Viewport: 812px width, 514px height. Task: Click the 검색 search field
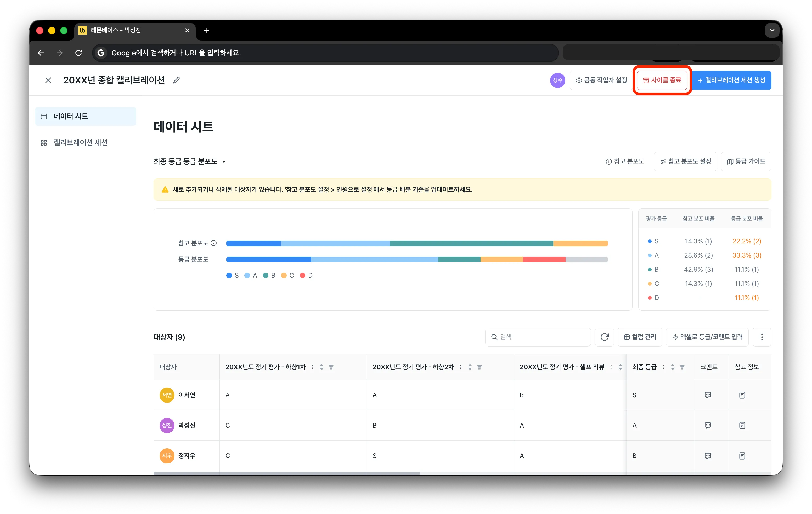538,337
